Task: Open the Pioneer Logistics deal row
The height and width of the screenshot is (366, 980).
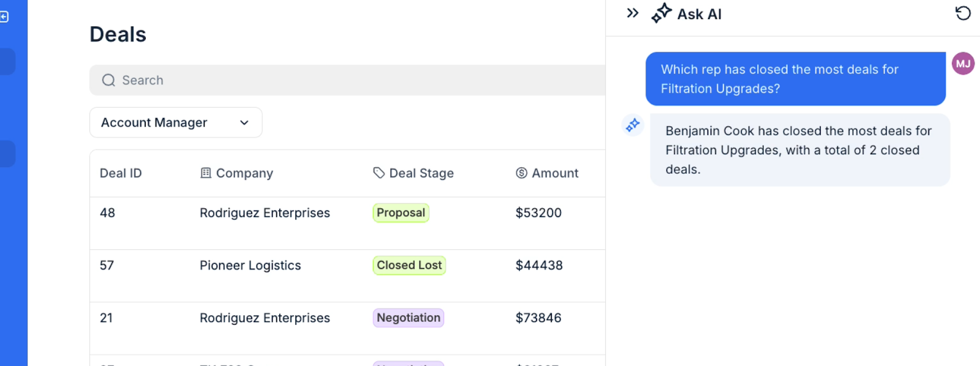Action: coord(347,275)
